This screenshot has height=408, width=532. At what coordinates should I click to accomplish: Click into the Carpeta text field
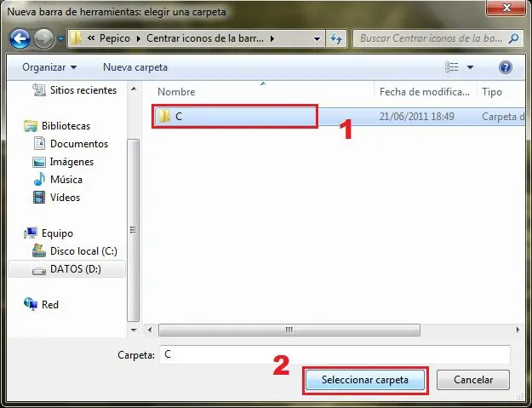coord(335,354)
